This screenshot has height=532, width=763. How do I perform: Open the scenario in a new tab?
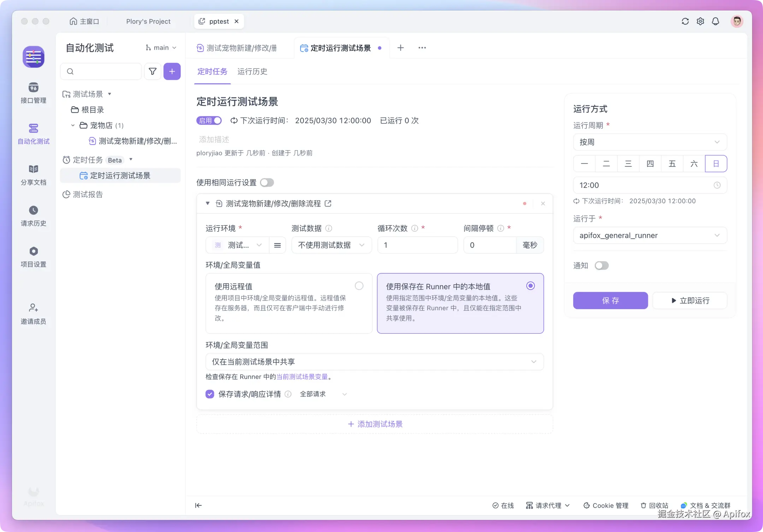coord(328,203)
